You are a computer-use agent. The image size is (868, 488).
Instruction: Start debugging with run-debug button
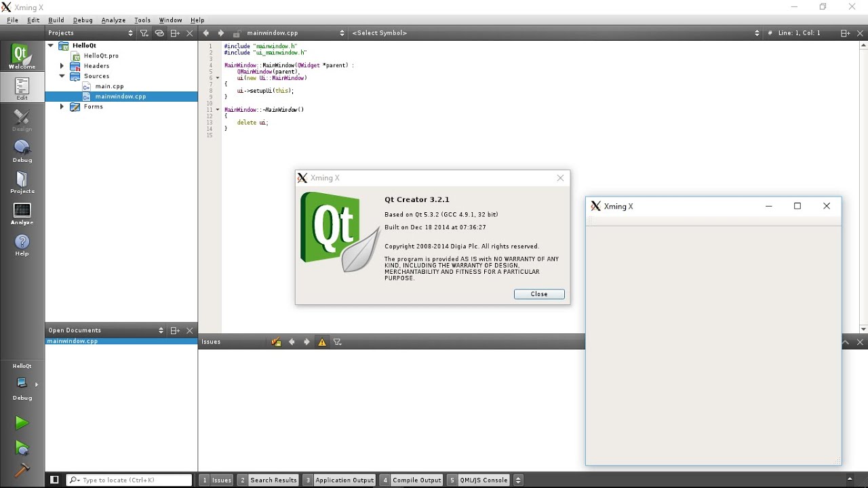22,447
